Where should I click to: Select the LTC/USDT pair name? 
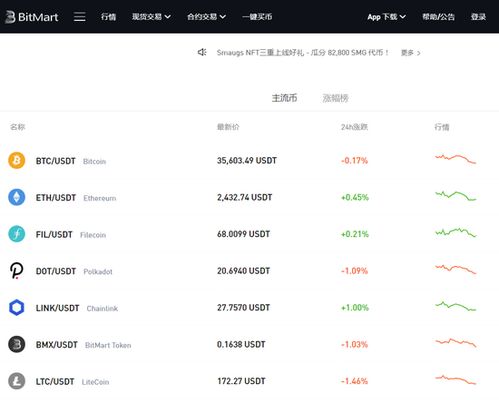click(x=55, y=381)
